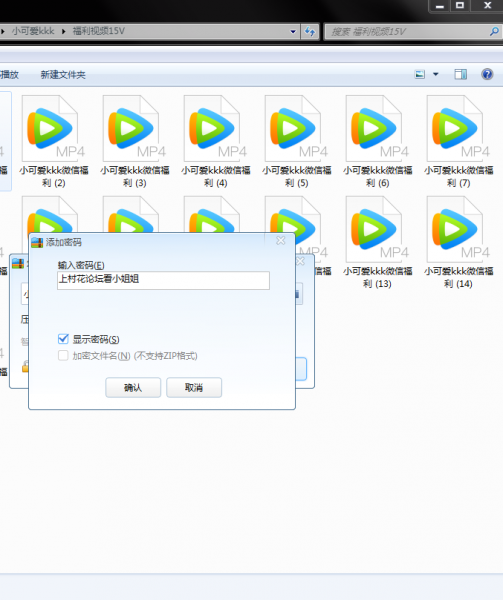Click the 输入密码(E) label

point(81,265)
